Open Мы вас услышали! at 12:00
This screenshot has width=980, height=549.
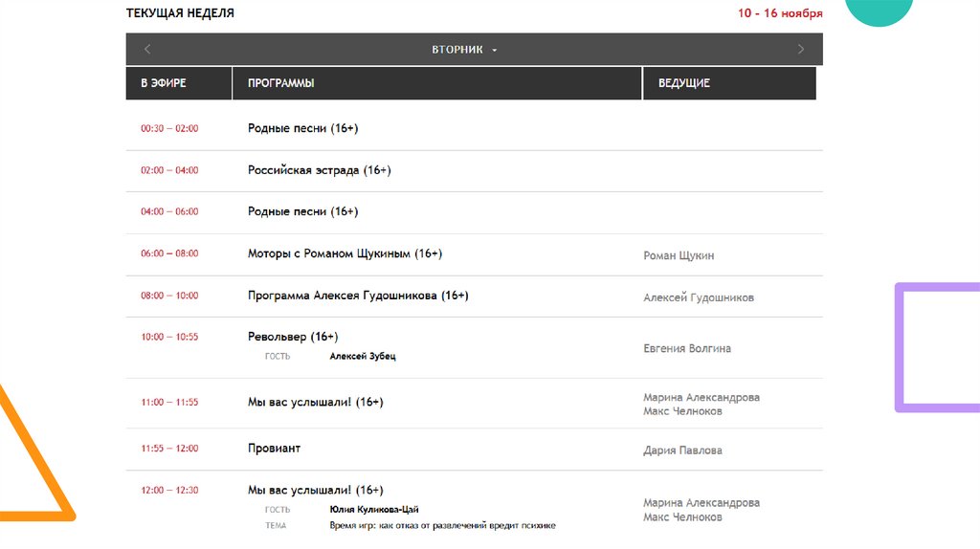[315, 490]
